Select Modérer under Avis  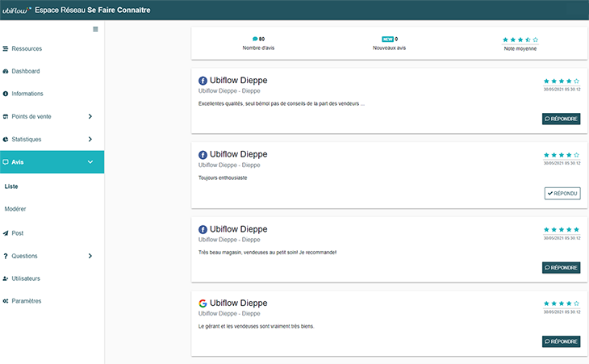(x=15, y=209)
